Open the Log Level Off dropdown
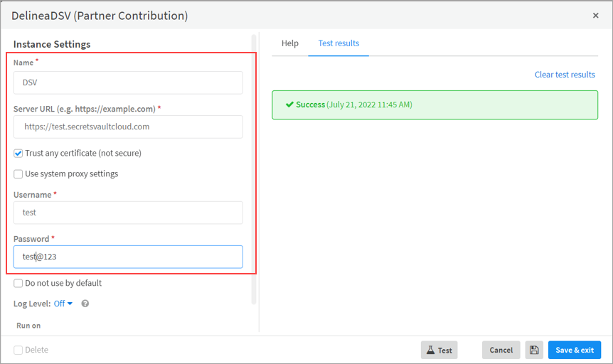Image resolution: width=613 pixels, height=364 pixels. point(63,304)
